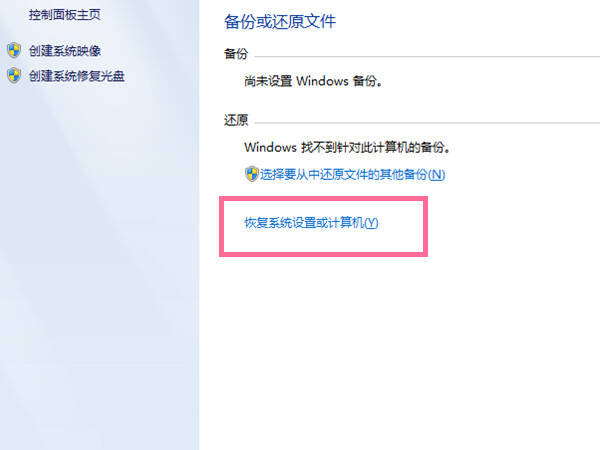This screenshot has width=600, height=450.
Task: Click the 备份或还原文件 page heading
Action: [x=280, y=21]
